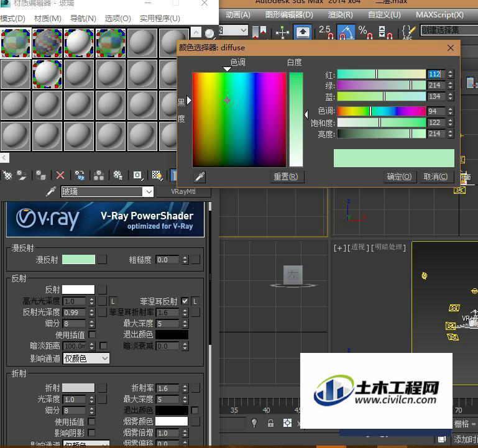Toggle the Percent Snap icon
This screenshot has height=448, width=478.
[x=365, y=32]
